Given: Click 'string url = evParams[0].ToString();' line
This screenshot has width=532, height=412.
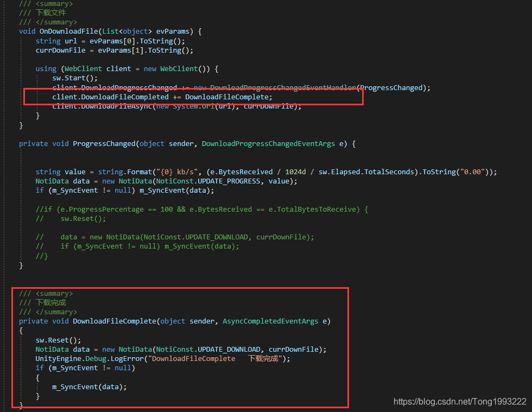Looking at the screenshot, I should pos(110,41).
